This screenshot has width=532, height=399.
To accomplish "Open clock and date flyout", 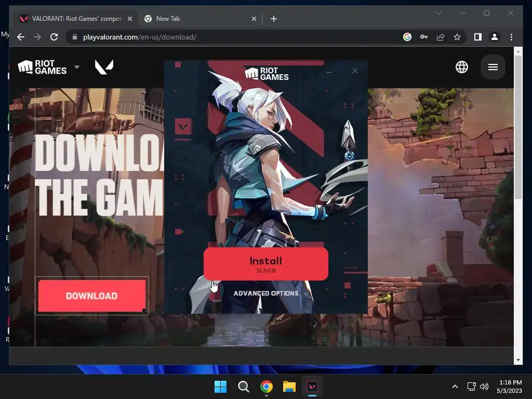I will [509, 387].
